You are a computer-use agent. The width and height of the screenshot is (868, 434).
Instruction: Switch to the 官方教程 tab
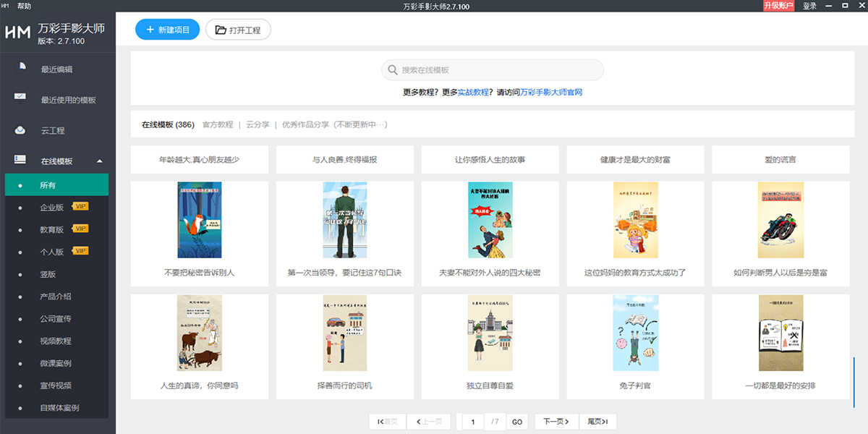coord(218,124)
